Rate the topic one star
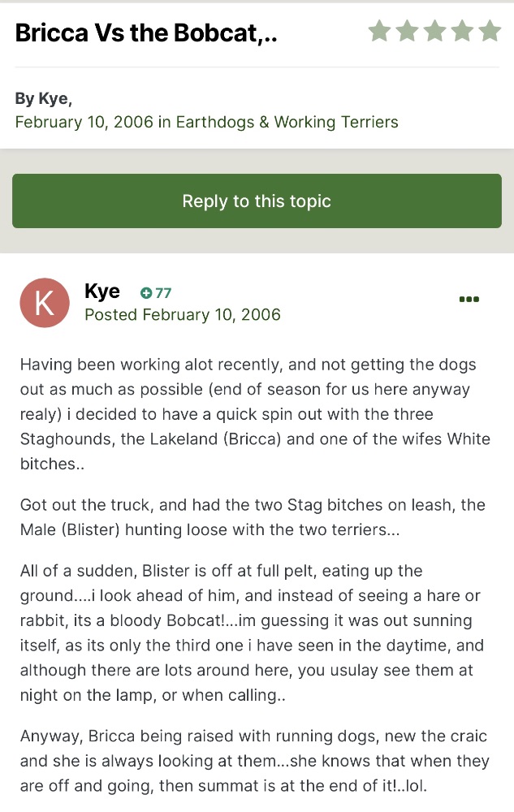This screenshot has width=514, height=812. coord(379,32)
